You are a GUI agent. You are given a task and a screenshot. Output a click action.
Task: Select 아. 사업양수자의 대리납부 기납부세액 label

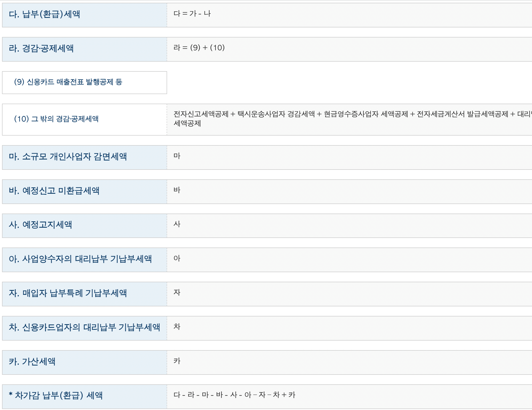click(80, 259)
